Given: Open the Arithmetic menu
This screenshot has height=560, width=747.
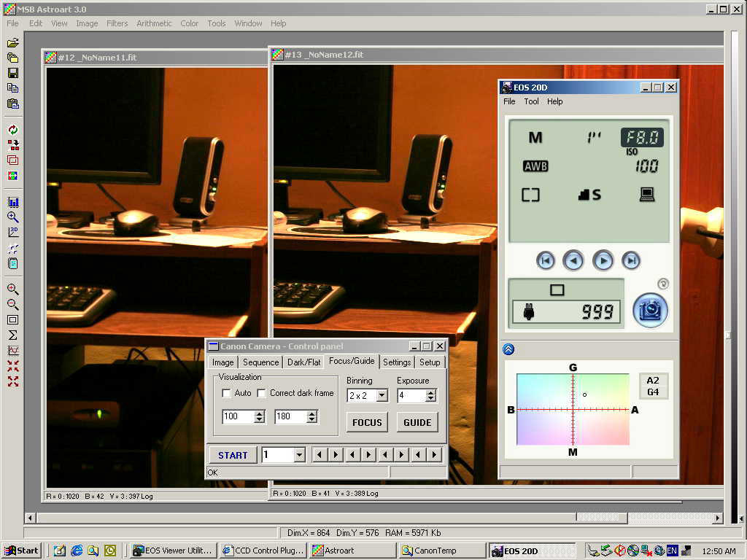Looking at the screenshot, I should 154,23.
